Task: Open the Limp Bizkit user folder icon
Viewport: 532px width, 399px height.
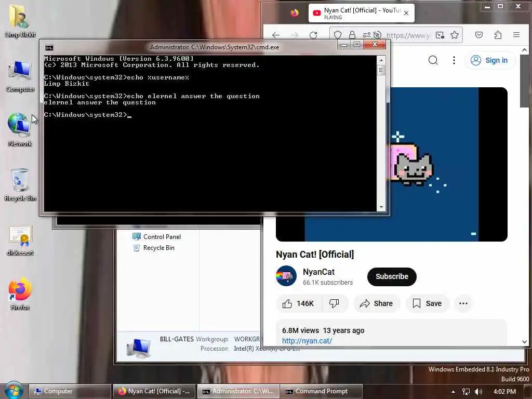Action: click(x=20, y=20)
